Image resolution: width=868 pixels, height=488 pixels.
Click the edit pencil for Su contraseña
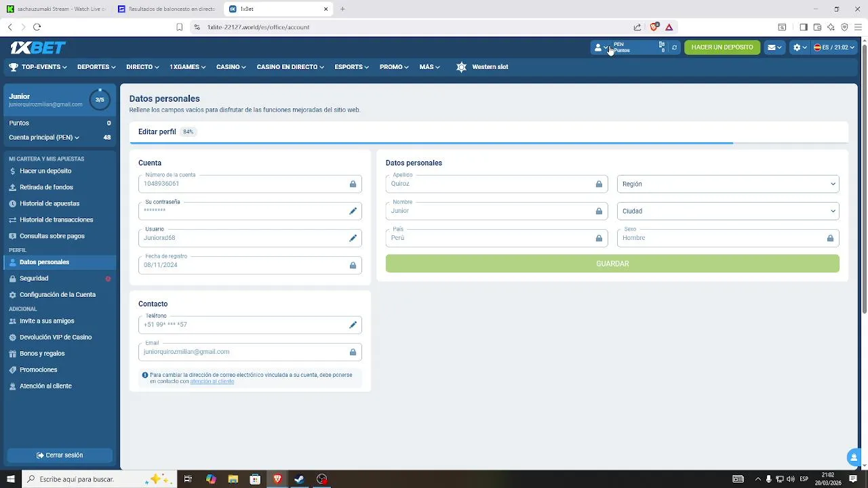(x=353, y=211)
